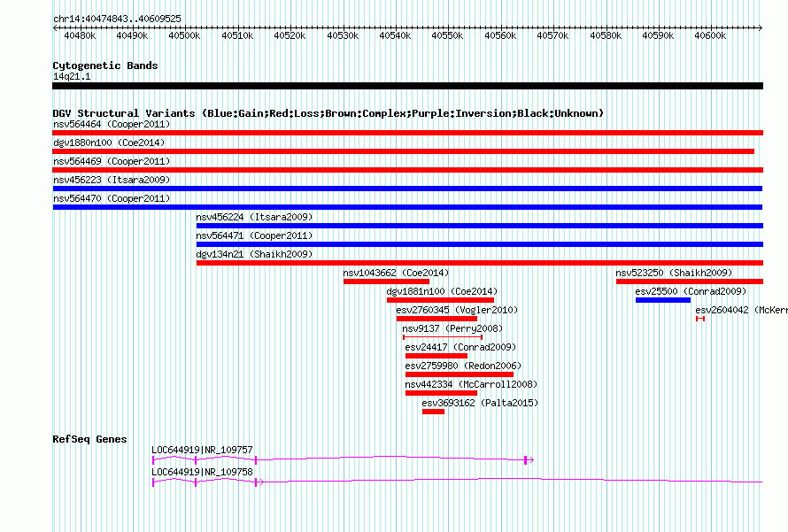Select the esv3693162 (Palta2015) short red bar
Image resolution: width=788 pixels, height=532 pixels.
point(433,412)
